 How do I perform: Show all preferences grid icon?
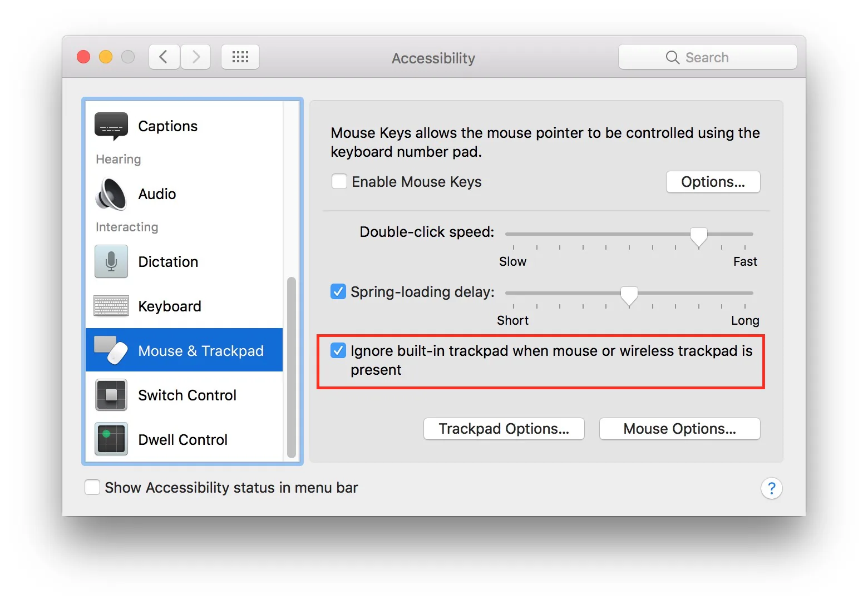(240, 57)
